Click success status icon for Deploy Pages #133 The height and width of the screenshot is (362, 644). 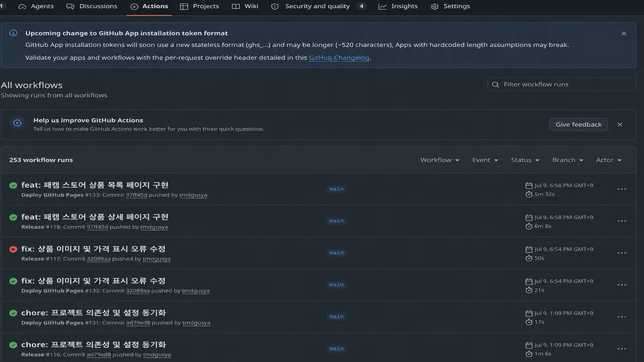[x=13, y=186]
